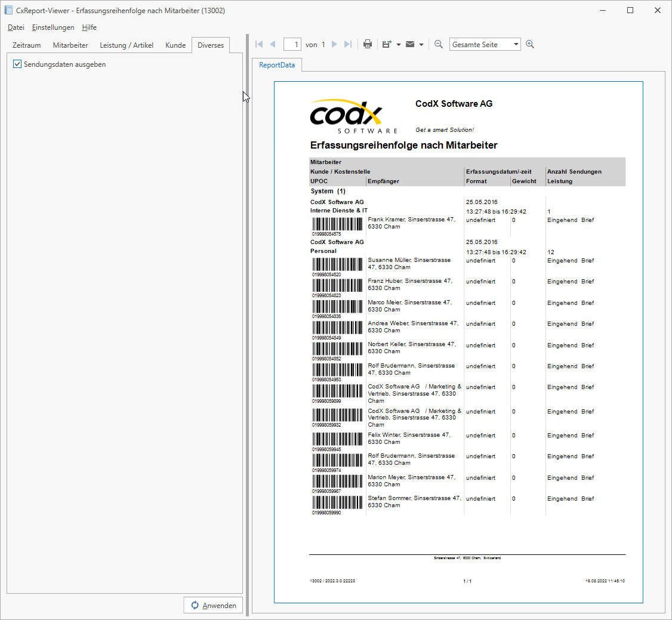The width and height of the screenshot is (672, 620).
Task: Open the email options dropdown arrow
Action: [421, 44]
